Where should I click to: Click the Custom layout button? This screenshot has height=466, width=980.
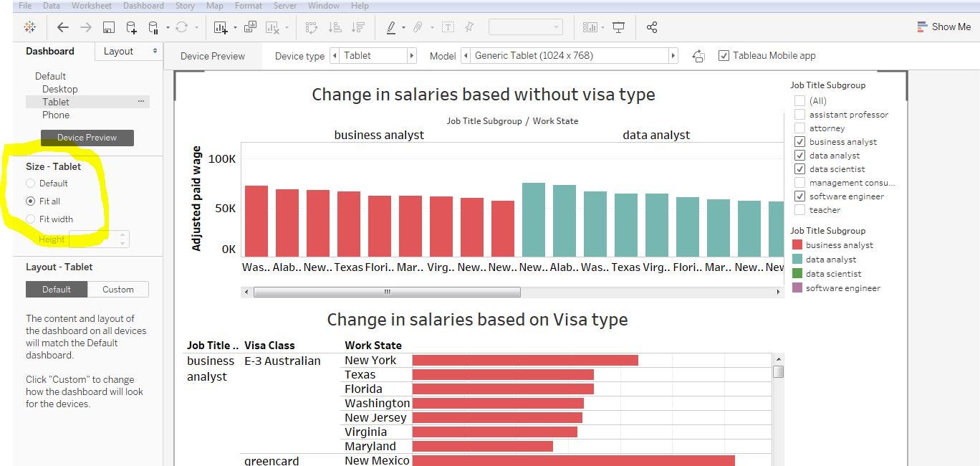[117, 289]
